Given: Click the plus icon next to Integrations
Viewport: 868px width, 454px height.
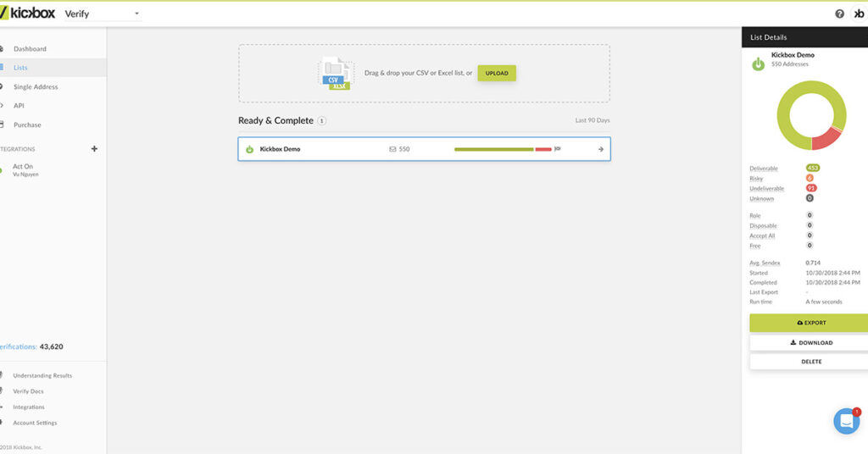Looking at the screenshot, I should (x=94, y=149).
